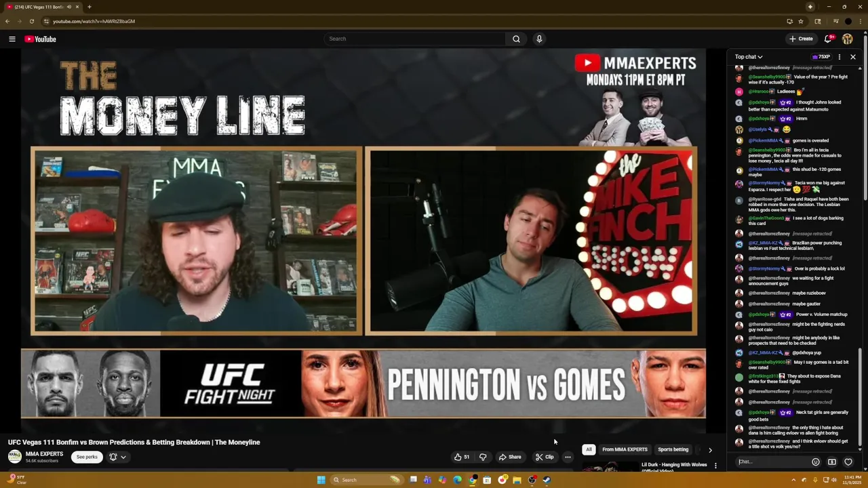Select the From MMA EXPERTS chip
The height and width of the screenshot is (488, 868).
(625, 449)
